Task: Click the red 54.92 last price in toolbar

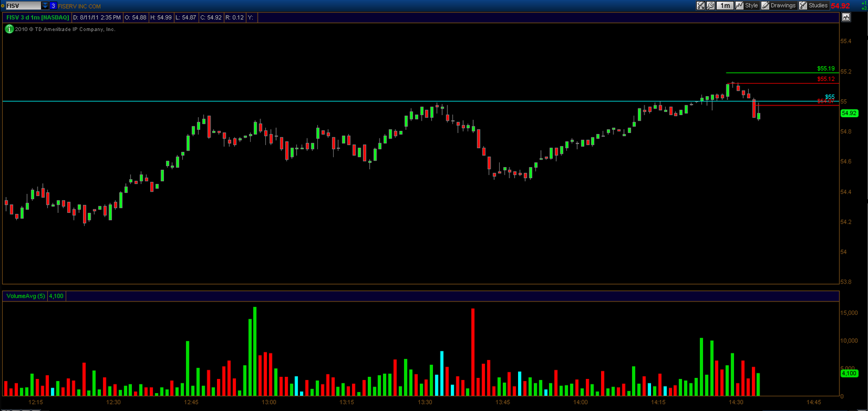Action: pyautogui.click(x=840, y=6)
